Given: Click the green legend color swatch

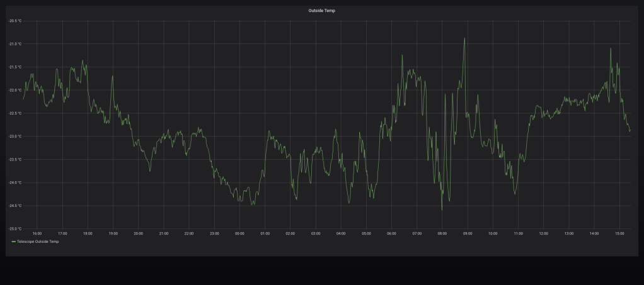Looking at the screenshot, I should click(14, 241).
